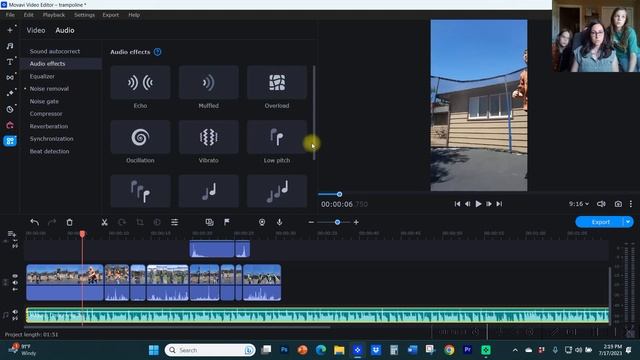This screenshot has height=360, width=640.
Task: Open the Effects sparkle panel icon
Action: (10, 93)
